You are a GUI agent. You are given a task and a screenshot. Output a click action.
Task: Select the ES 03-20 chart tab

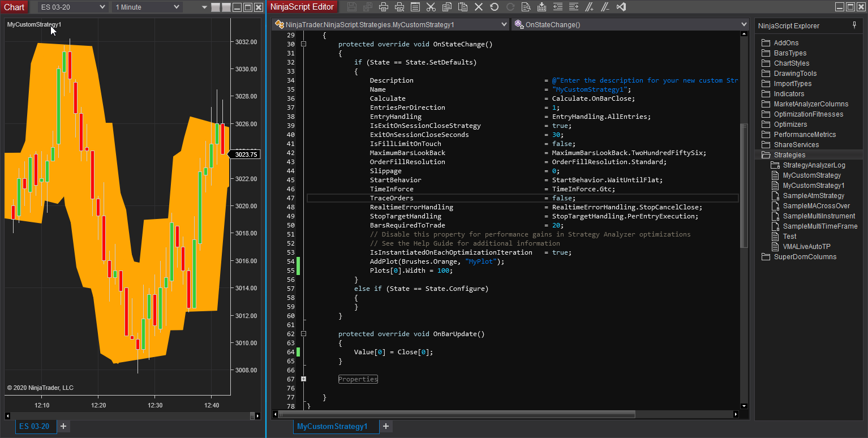point(35,426)
